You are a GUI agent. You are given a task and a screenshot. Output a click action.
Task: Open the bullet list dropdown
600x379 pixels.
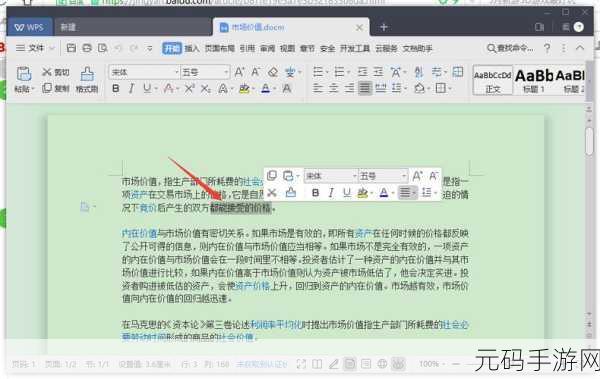click(x=327, y=72)
